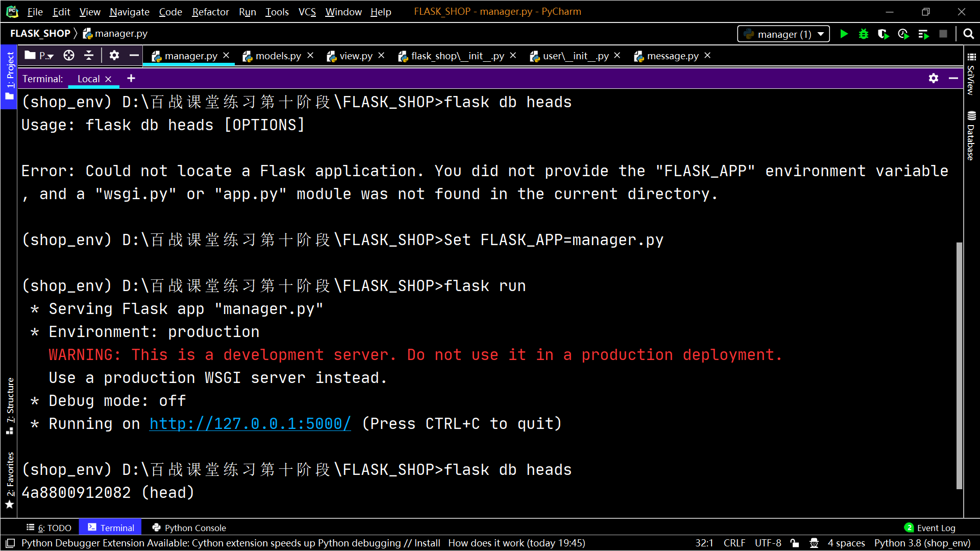Open the manager (1) run configuration dropdown
980x551 pixels.
coord(783,34)
